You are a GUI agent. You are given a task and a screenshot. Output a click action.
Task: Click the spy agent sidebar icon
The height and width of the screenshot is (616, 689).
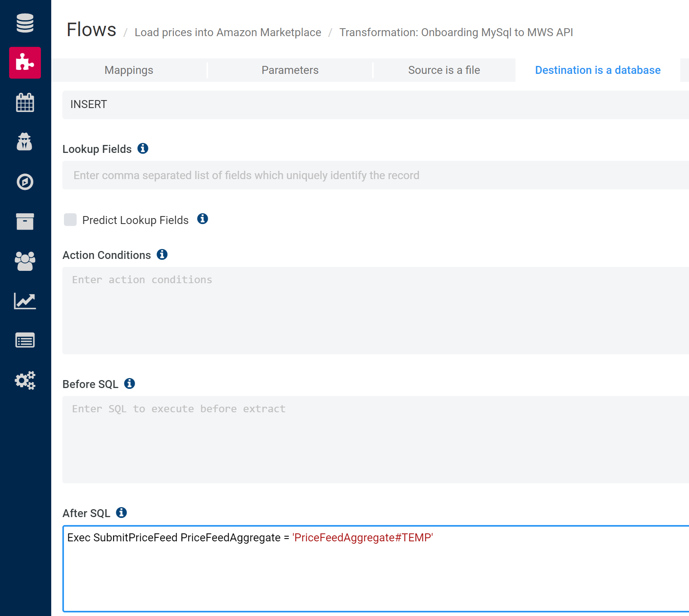tap(25, 142)
